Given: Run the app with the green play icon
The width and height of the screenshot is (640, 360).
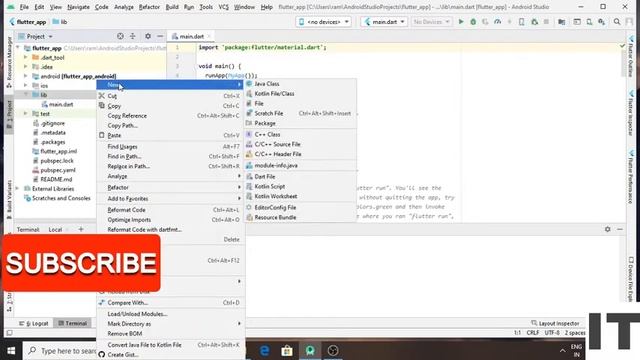Looking at the screenshot, I should pos(461,22).
